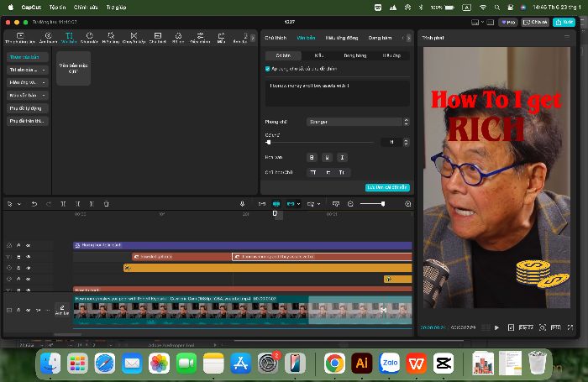Image resolution: width=588 pixels, height=382 pixels.
Task: Open Zalo from the Dock
Action: (389, 364)
